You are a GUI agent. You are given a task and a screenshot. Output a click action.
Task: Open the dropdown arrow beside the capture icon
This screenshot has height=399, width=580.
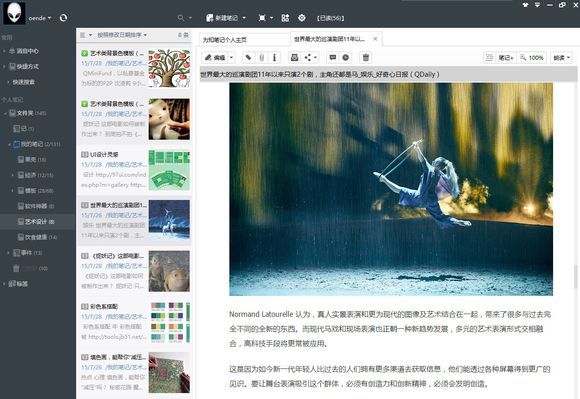pyautogui.click(x=272, y=18)
